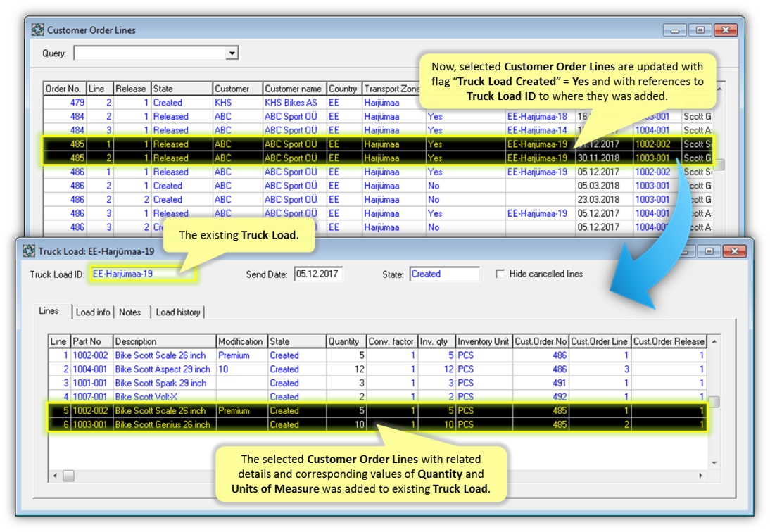Click the Country column header
The width and height of the screenshot is (770, 532).
click(343, 89)
